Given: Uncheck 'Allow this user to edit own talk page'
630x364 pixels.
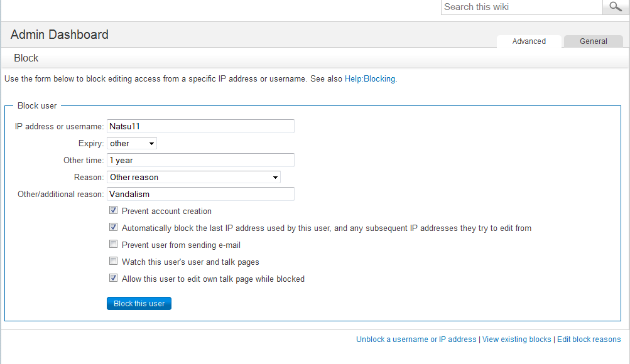Looking at the screenshot, I should 113,278.
